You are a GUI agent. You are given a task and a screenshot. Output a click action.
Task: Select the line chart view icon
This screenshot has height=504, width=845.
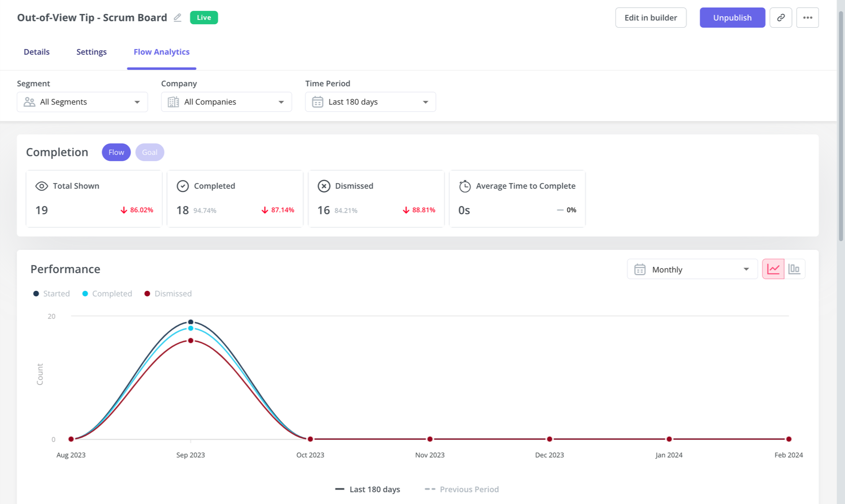coord(773,269)
